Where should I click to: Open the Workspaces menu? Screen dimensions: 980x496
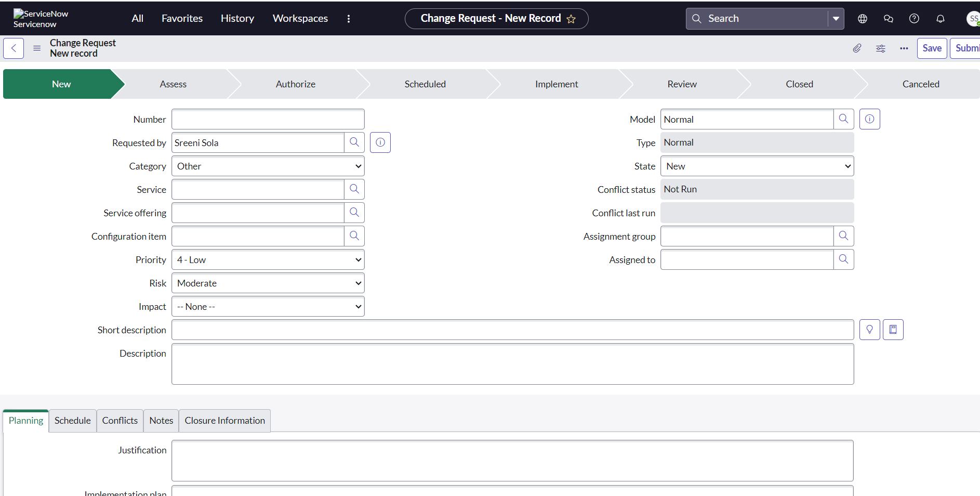300,19
